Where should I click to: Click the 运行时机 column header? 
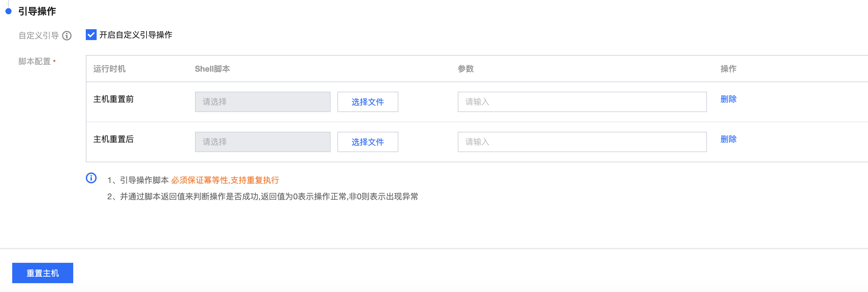tap(109, 69)
